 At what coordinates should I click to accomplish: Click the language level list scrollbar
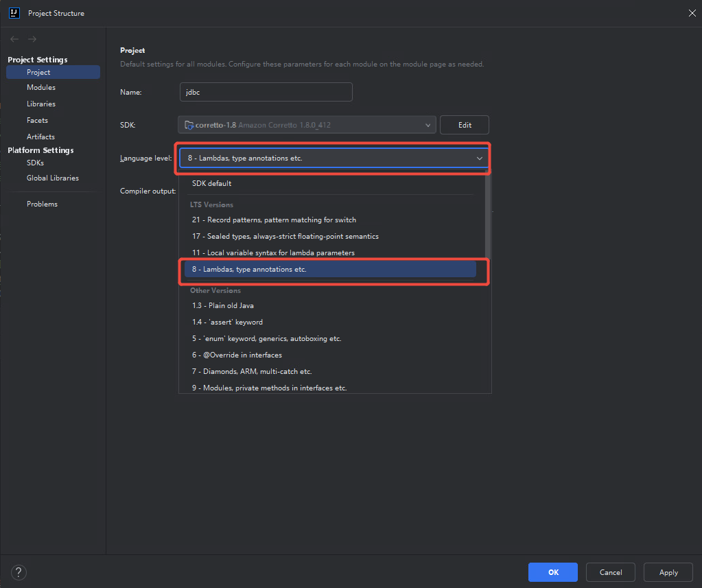pos(488,215)
